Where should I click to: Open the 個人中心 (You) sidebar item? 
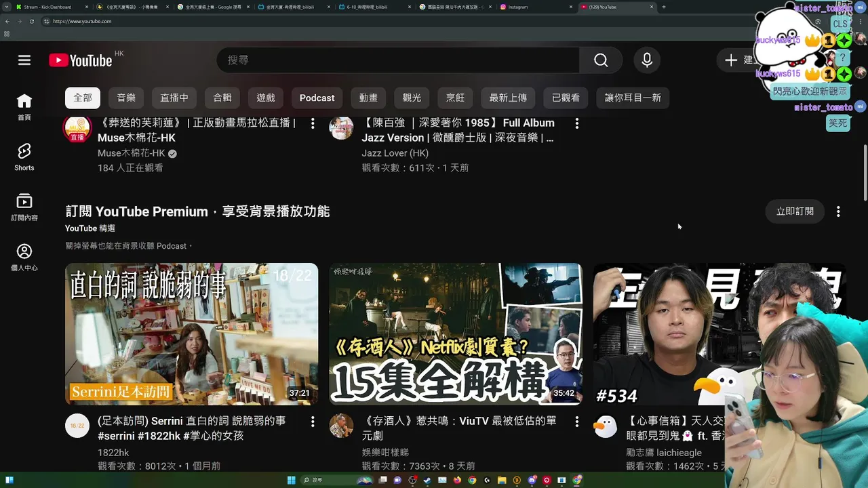pos(24,258)
